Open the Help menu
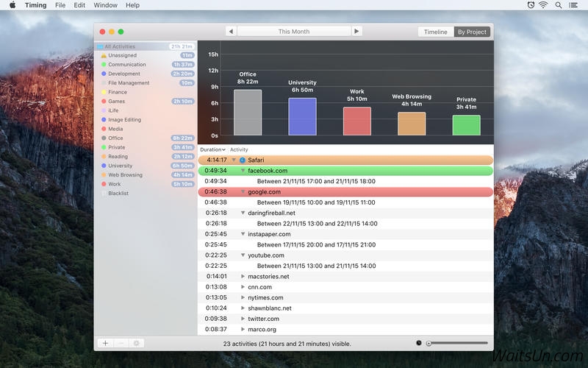This screenshot has height=368, width=588. tap(132, 5)
